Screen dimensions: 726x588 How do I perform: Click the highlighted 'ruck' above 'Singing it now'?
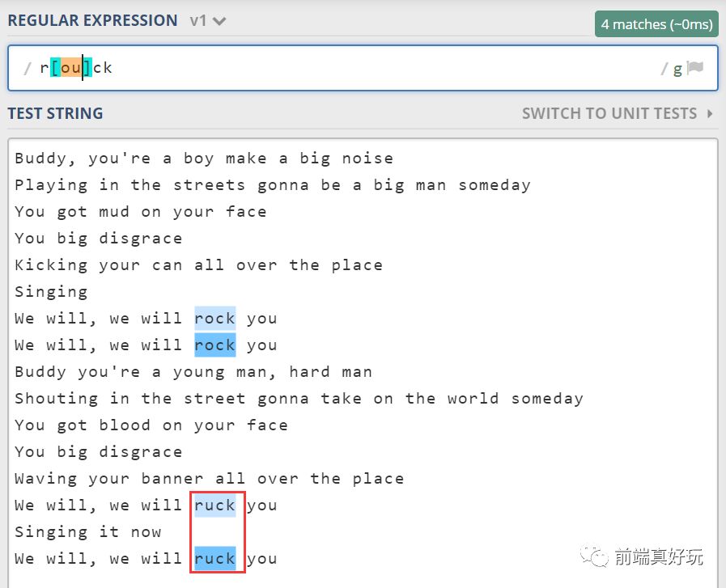[214, 506]
